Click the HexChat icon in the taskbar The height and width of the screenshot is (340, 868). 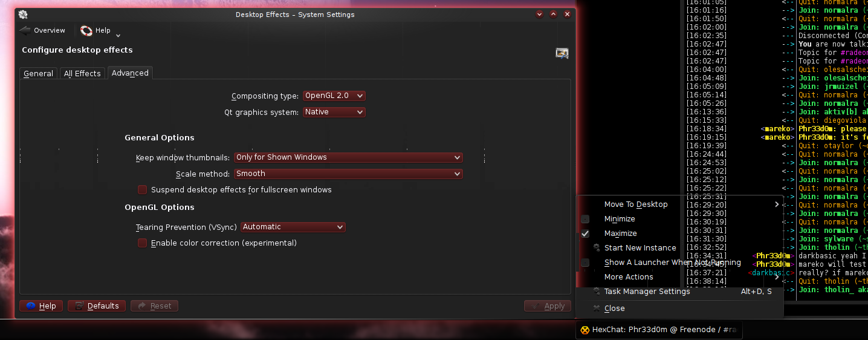point(585,330)
